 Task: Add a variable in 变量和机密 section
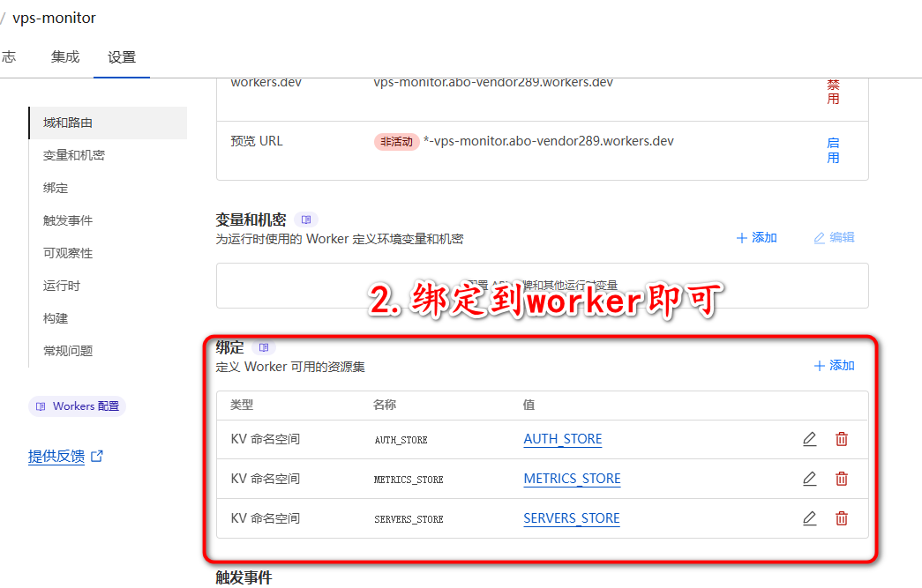pyautogui.click(x=756, y=238)
